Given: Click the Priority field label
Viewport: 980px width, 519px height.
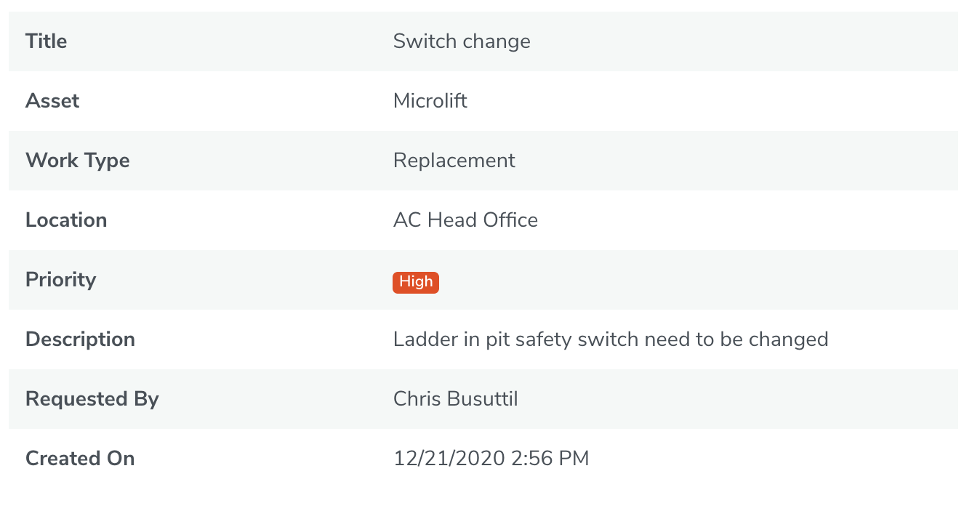Looking at the screenshot, I should click(61, 280).
